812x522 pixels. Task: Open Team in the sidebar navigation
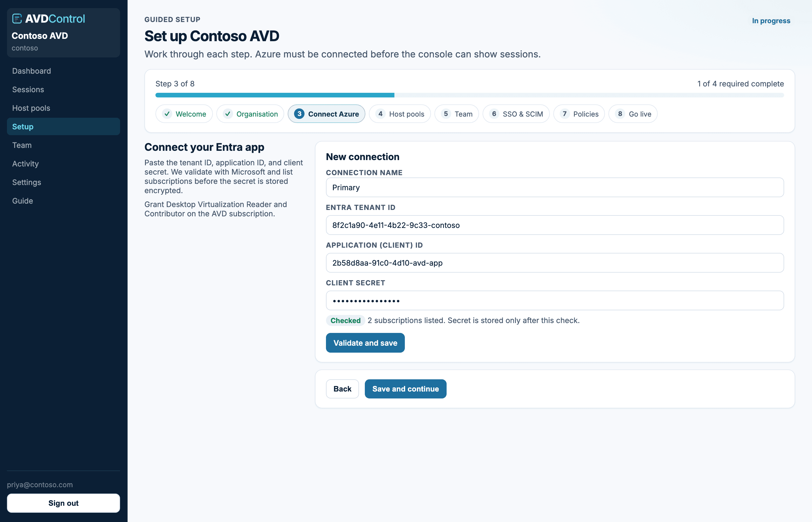(64, 145)
